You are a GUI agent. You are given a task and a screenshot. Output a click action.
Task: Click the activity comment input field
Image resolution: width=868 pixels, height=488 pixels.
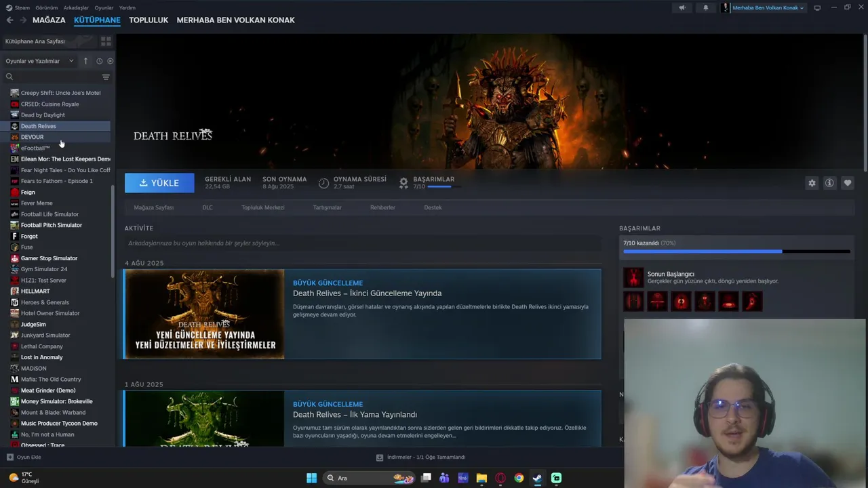[x=363, y=243]
